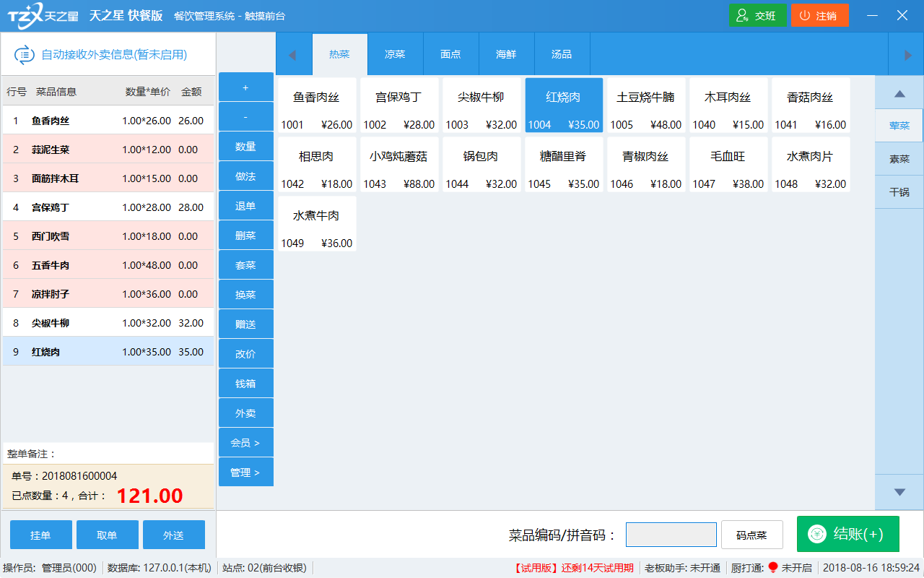Click the 注销 logout button
Screen dimensions: 924x578
pyautogui.click(x=819, y=15)
